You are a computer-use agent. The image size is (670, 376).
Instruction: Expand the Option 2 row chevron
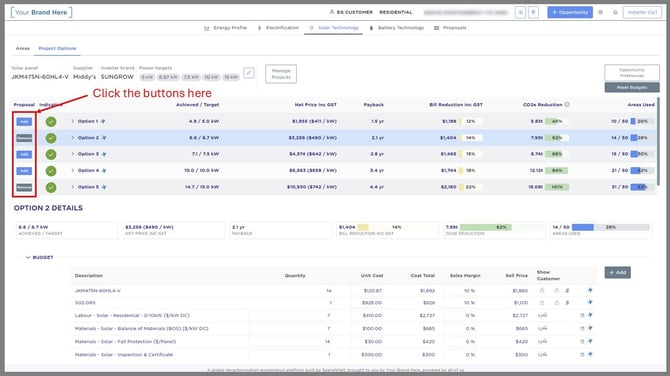73,138
